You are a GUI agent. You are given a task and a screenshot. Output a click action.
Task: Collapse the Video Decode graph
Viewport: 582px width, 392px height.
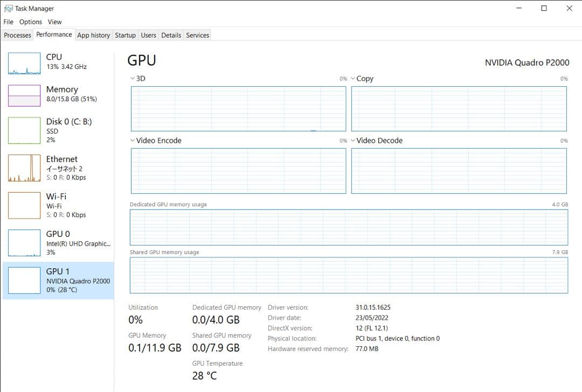click(353, 140)
